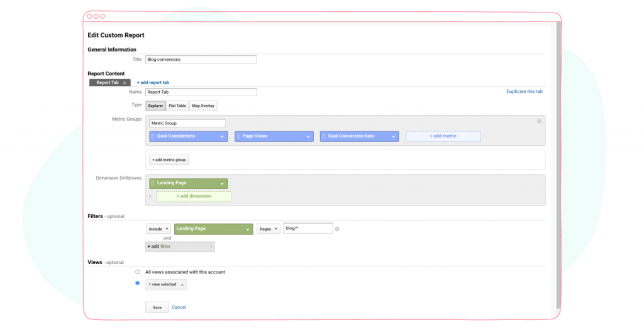
Task: Click the vertical scrollbar on the right
Action: click(x=558, y=164)
